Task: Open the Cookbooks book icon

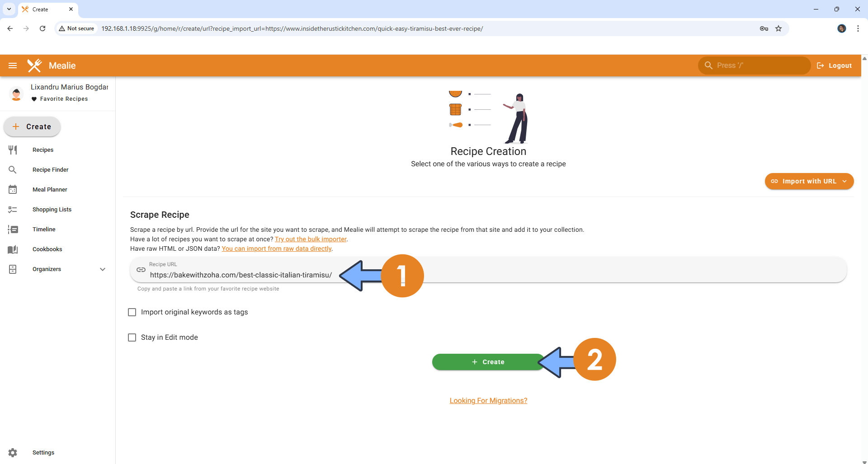Action: click(x=13, y=249)
